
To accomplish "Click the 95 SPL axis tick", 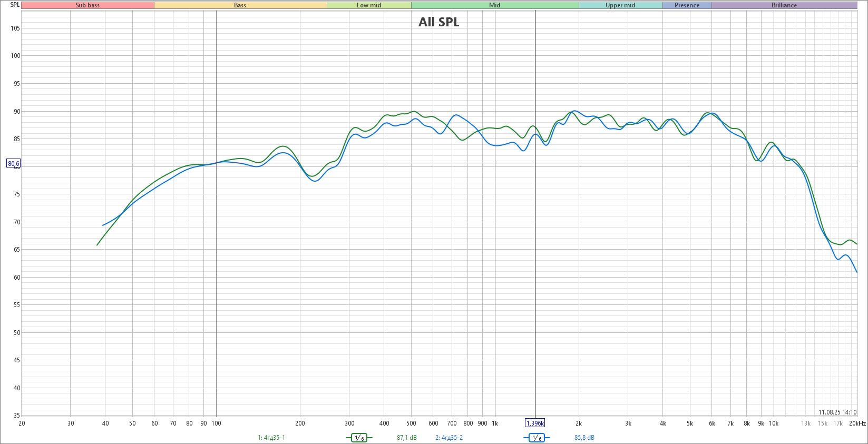I will 17,84.
